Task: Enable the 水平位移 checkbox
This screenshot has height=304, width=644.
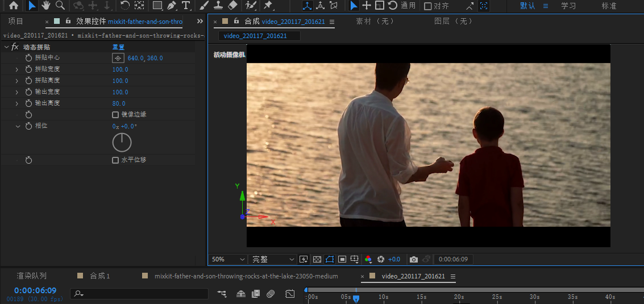Action: [115, 160]
